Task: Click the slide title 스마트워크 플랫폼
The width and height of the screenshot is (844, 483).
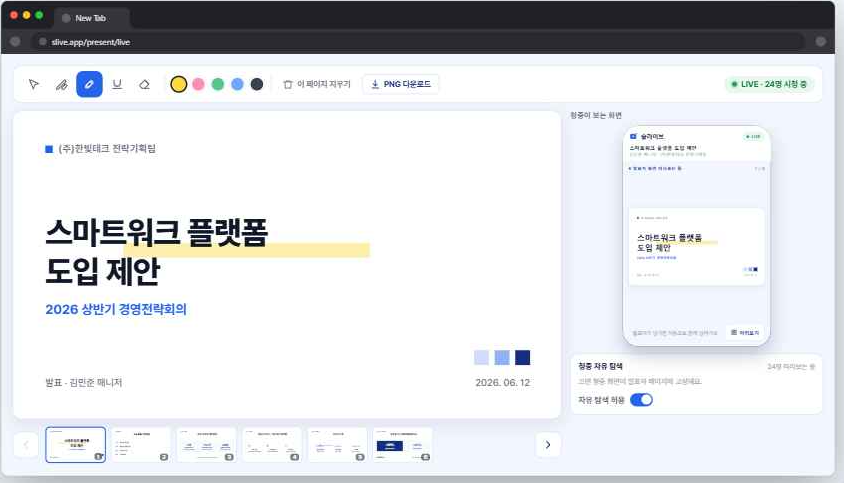Action: pyautogui.click(x=156, y=233)
